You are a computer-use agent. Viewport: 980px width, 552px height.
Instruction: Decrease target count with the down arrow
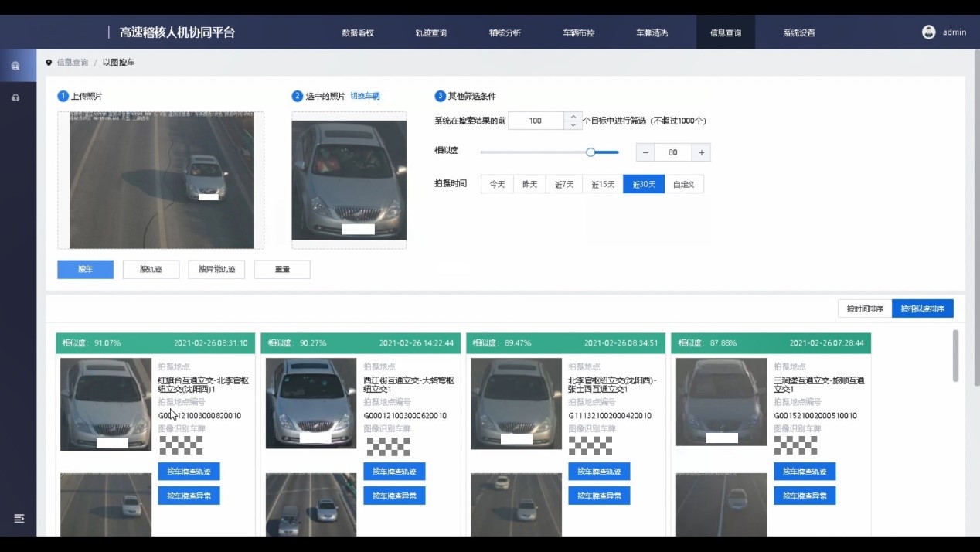(x=573, y=125)
